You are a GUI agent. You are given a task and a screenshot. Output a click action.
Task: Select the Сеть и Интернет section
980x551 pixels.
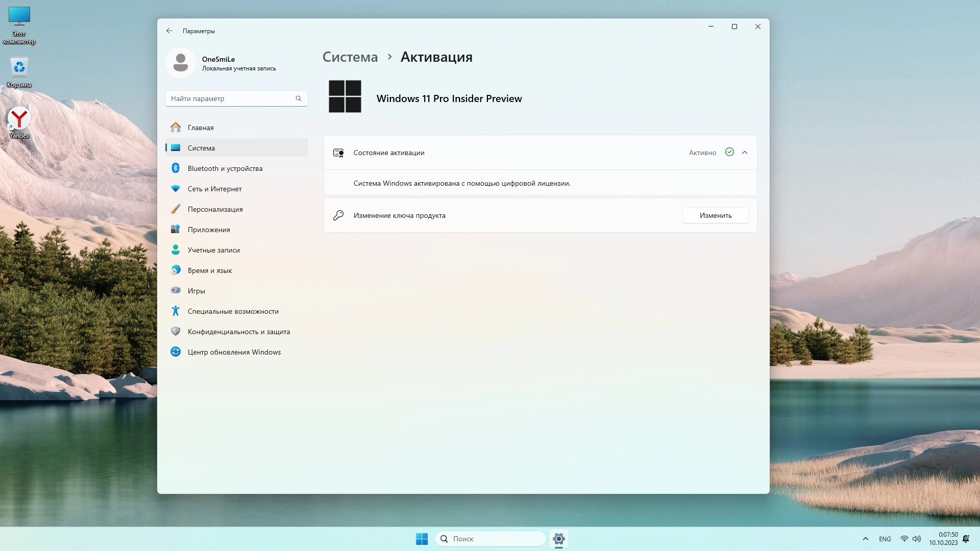(214, 189)
